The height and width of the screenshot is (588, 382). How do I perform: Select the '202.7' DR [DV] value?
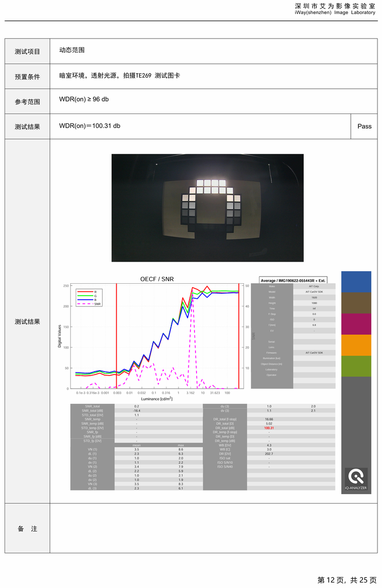pos(269,454)
